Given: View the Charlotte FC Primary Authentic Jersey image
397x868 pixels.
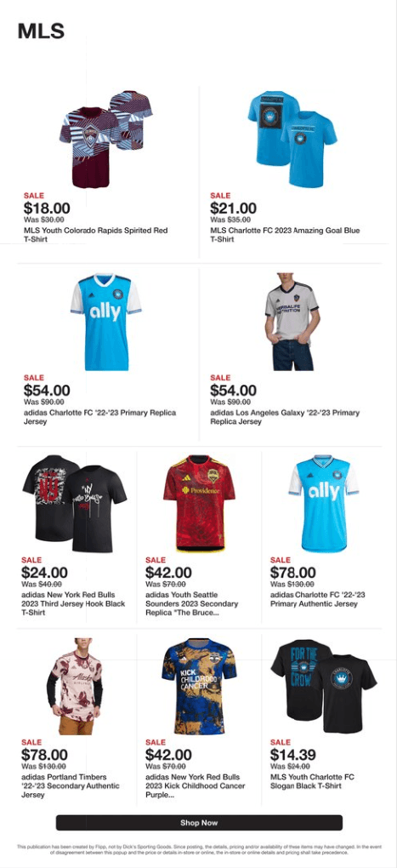Looking at the screenshot, I should pyautogui.click(x=323, y=503).
